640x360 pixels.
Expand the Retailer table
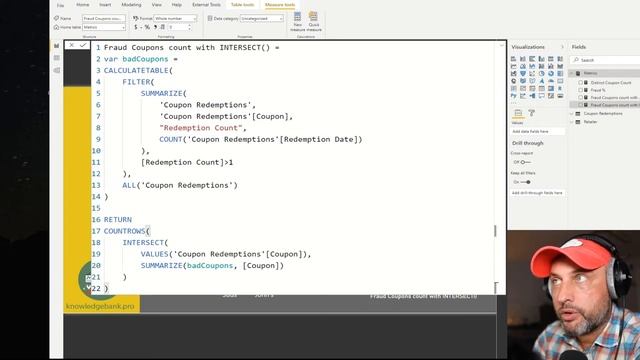pos(572,122)
